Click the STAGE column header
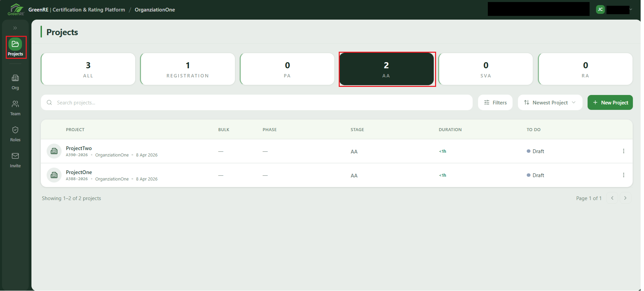The width and height of the screenshot is (644, 291). 357,130
